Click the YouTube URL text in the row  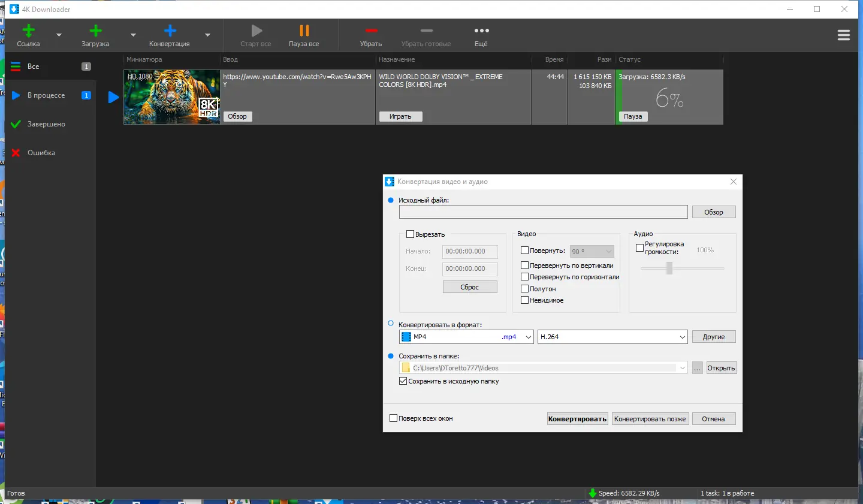coord(297,80)
